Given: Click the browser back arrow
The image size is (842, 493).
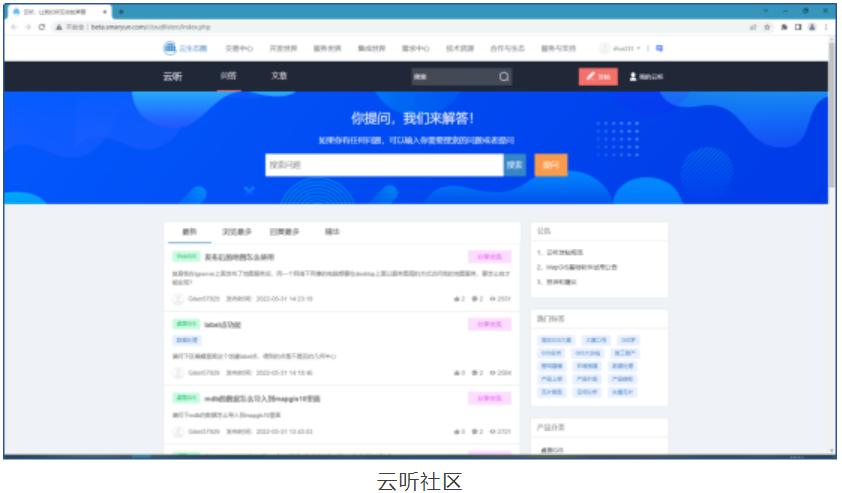Looking at the screenshot, I should tap(13, 27).
